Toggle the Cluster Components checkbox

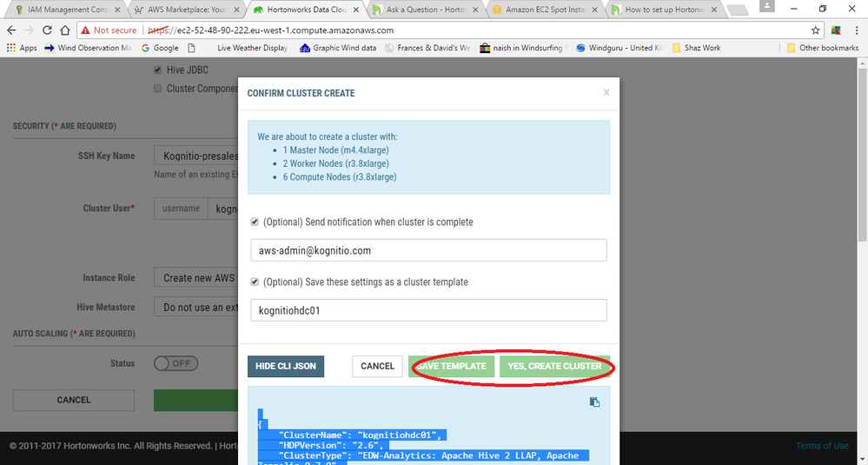[x=157, y=89]
